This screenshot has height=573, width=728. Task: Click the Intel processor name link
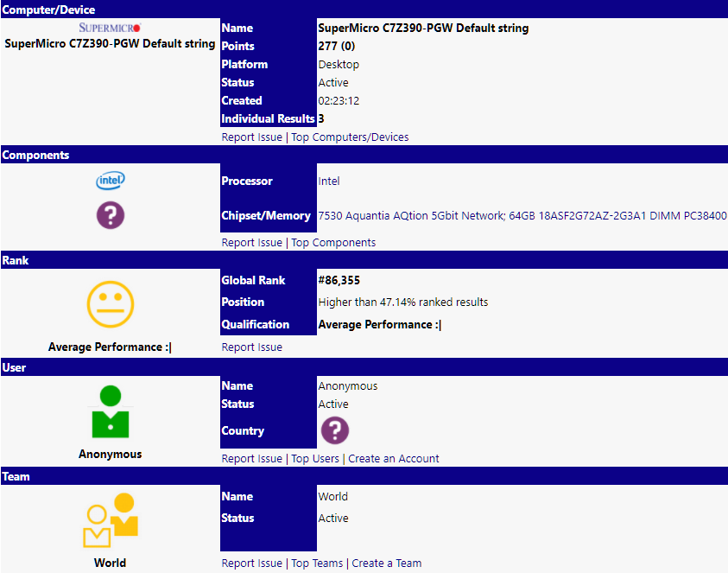coord(329,181)
